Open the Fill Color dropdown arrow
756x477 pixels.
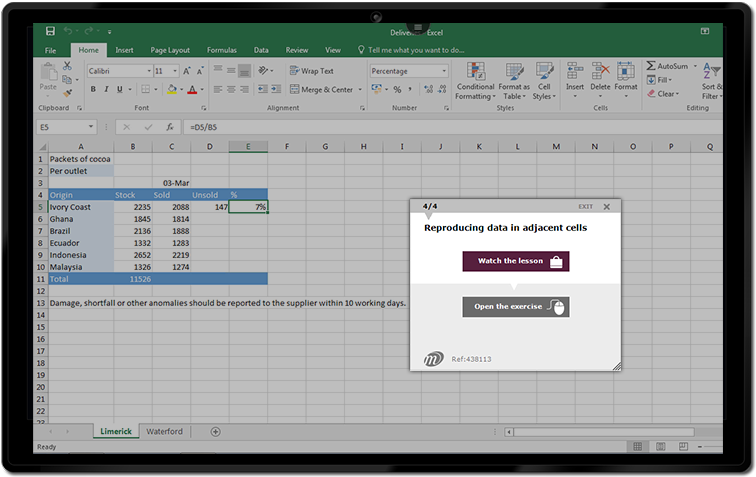pyautogui.click(x=182, y=90)
